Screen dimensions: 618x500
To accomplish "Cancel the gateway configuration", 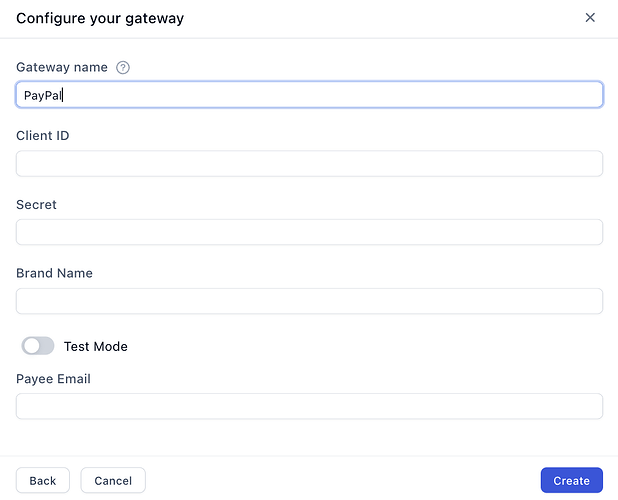I will tap(113, 481).
